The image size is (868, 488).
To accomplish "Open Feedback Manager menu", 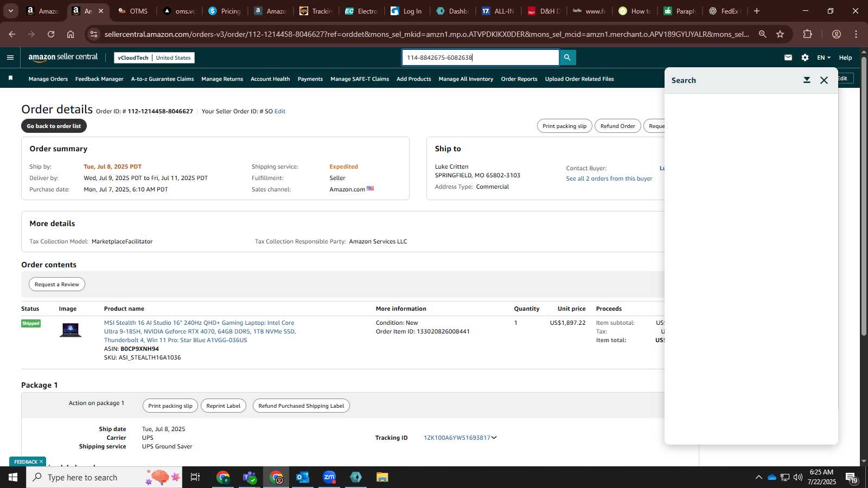I will [x=99, y=79].
